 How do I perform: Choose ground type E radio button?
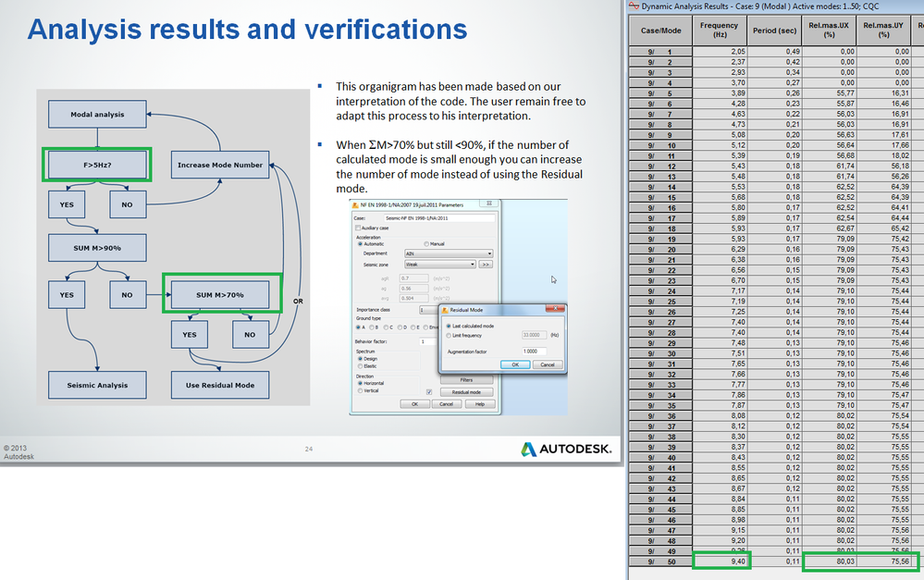click(x=413, y=327)
